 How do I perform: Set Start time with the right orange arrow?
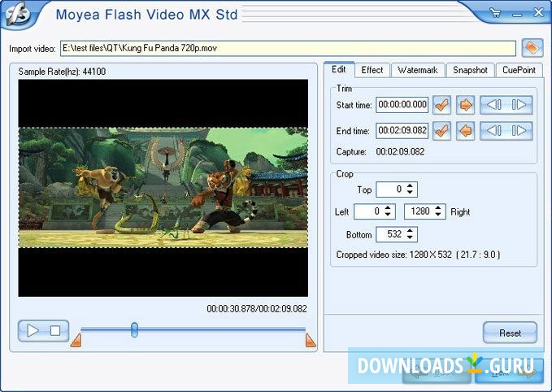(x=465, y=105)
